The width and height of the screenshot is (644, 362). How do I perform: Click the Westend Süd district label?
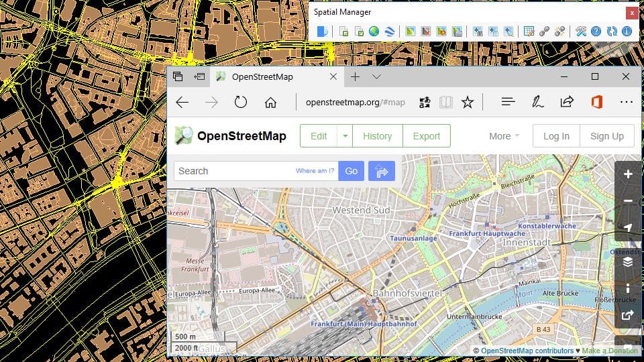tap(361, 210)
